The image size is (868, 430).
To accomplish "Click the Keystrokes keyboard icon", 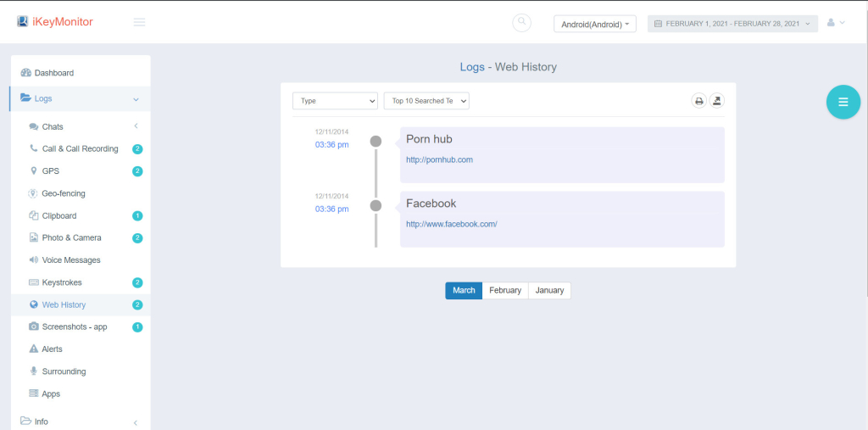I will coord(34,282).
